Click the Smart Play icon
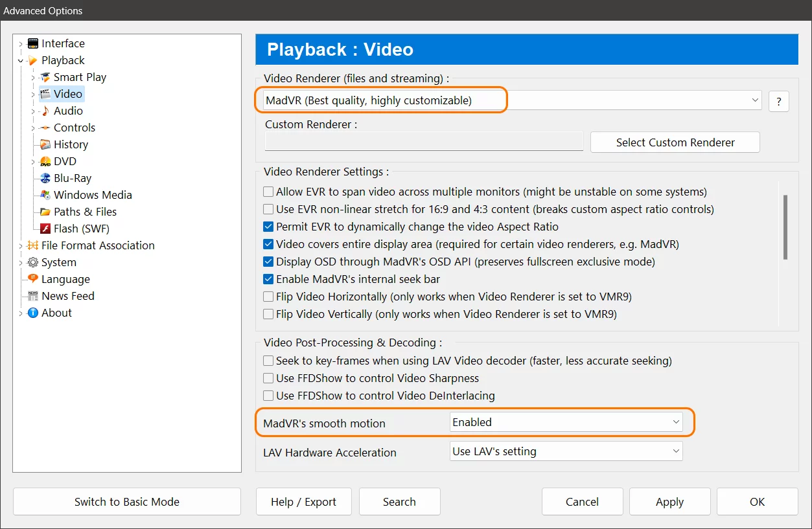812x529 pixels. (45, 77)
